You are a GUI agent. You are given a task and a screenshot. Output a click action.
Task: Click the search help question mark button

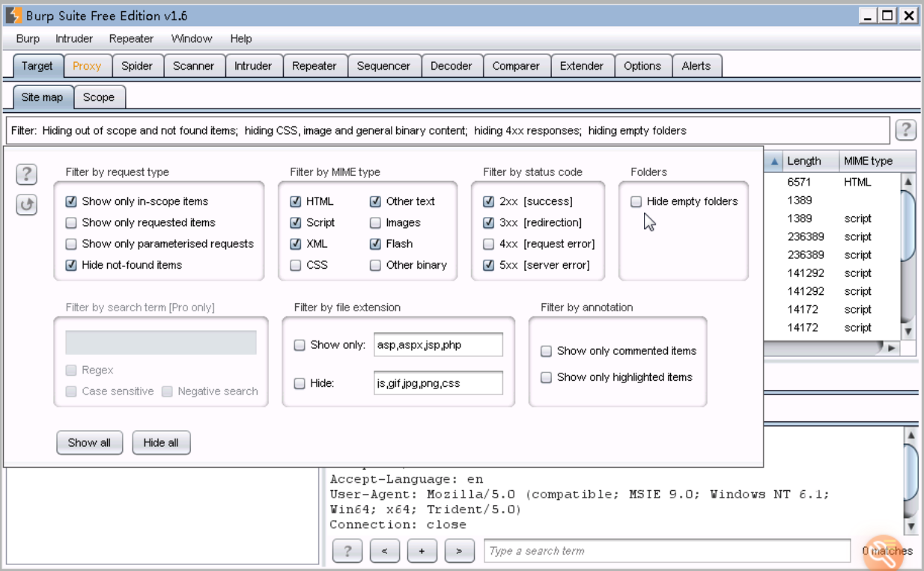coord(347,551)
